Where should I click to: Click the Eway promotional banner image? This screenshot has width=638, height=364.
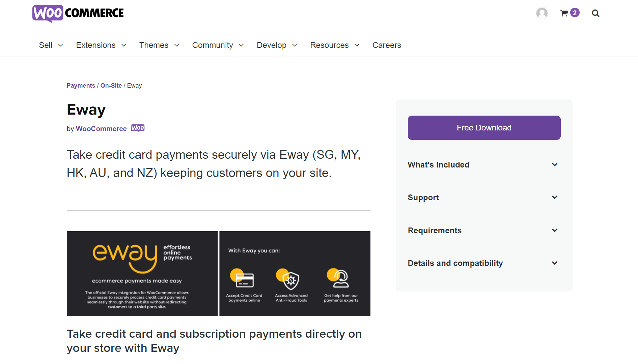[219, 274]
